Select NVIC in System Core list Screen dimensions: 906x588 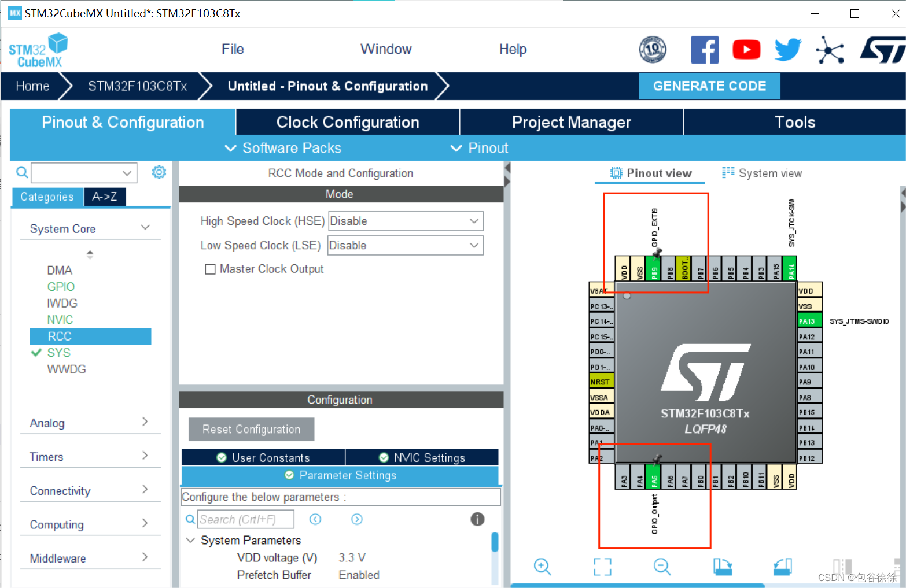tap(60, 320)
